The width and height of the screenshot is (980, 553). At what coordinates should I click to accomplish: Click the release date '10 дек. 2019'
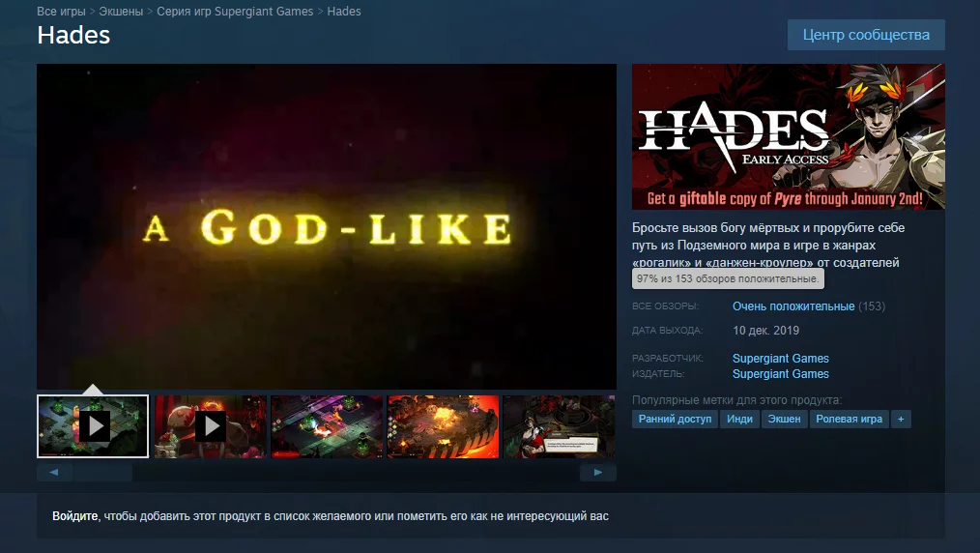pyautogui.click(x=766, y=331)
